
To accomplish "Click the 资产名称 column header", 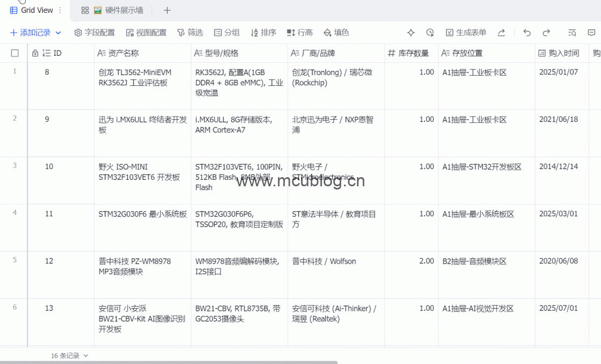I will click(123, 53).
